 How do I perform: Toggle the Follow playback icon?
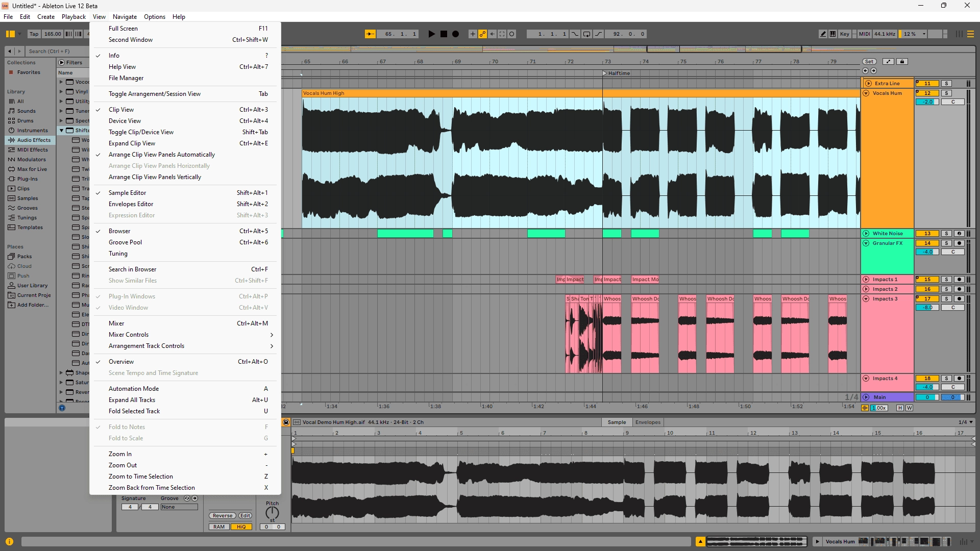pyautogui.click(x=370, y=34)
